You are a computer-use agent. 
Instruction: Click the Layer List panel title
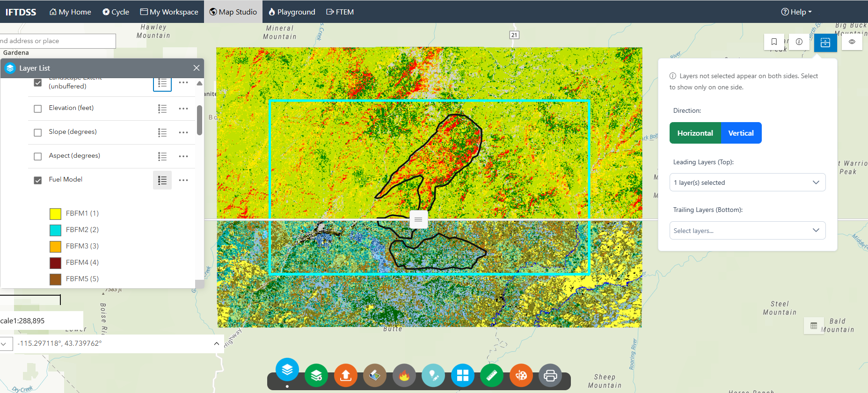[x=35, y=68]
